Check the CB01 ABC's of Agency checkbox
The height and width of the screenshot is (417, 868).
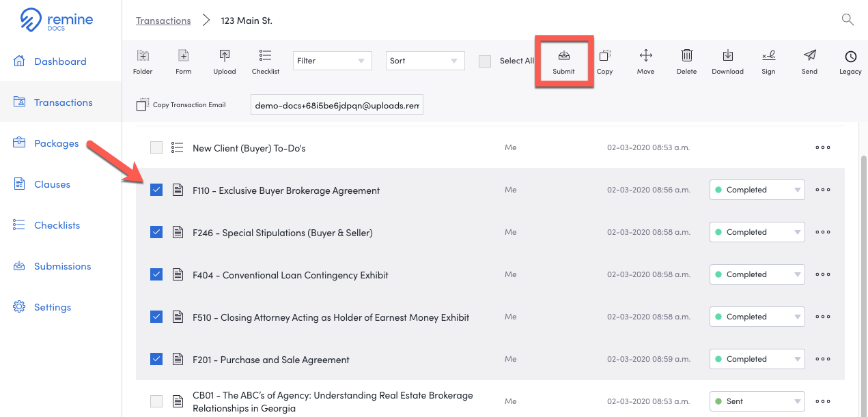pyautogui.click(x=156, y=401)
